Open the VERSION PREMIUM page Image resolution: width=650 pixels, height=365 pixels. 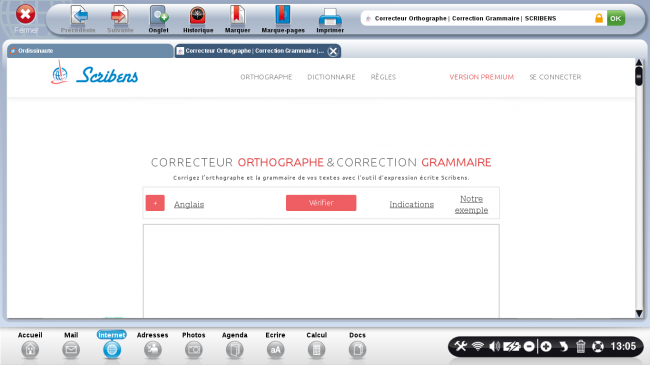[x=482, y=77]
